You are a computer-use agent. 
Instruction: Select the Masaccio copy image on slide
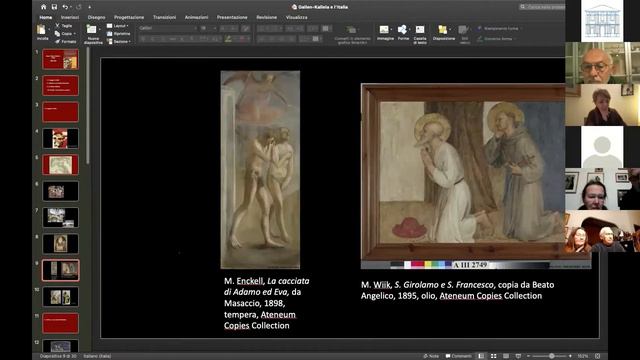(x=260, y=170)
